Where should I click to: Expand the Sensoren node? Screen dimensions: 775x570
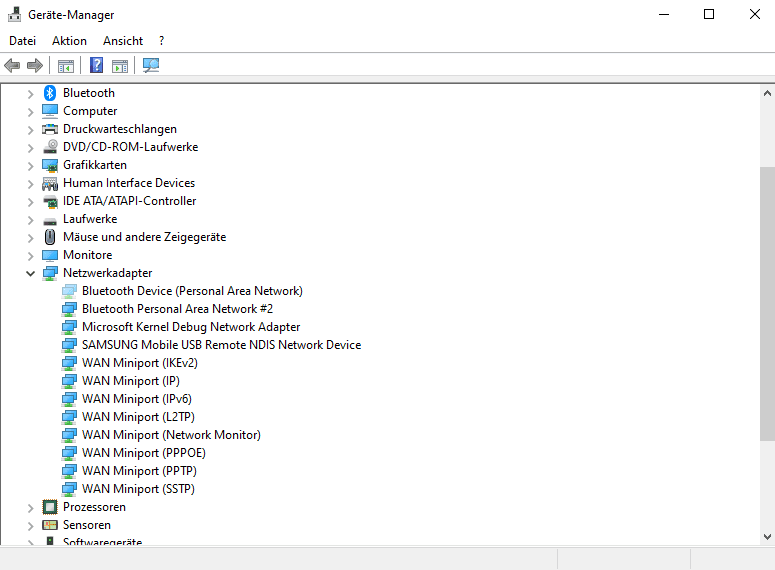click(x=31, y=526)
